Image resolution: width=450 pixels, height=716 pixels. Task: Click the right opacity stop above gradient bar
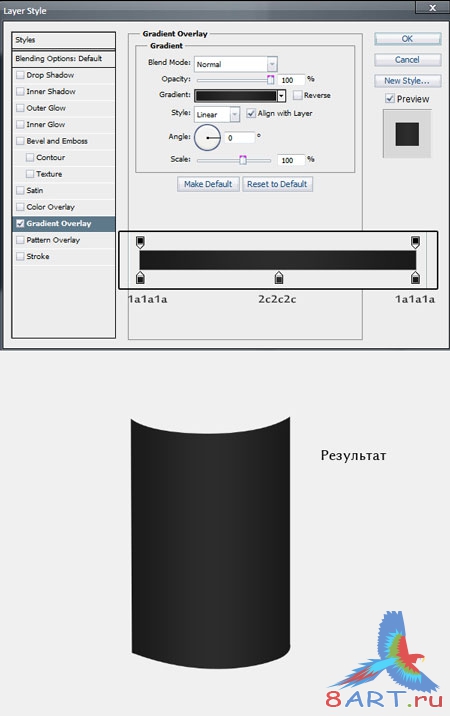415,242
